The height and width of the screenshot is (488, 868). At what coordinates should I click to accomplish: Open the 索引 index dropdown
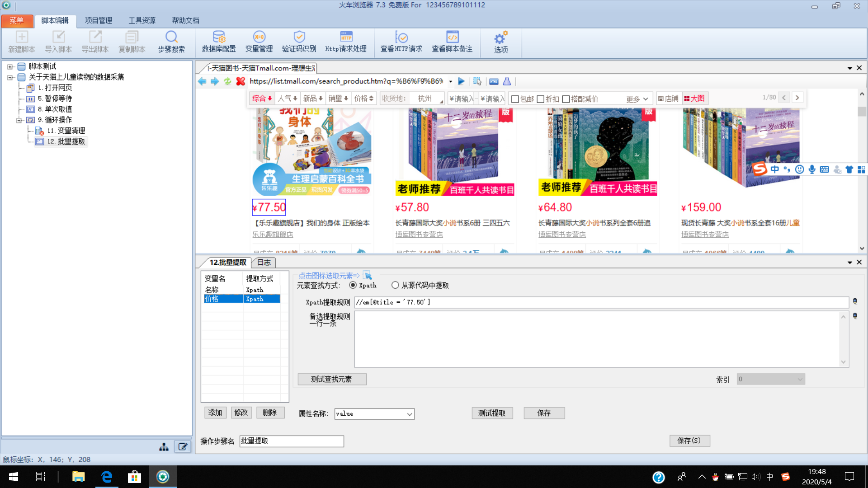(x=800, y=380)
